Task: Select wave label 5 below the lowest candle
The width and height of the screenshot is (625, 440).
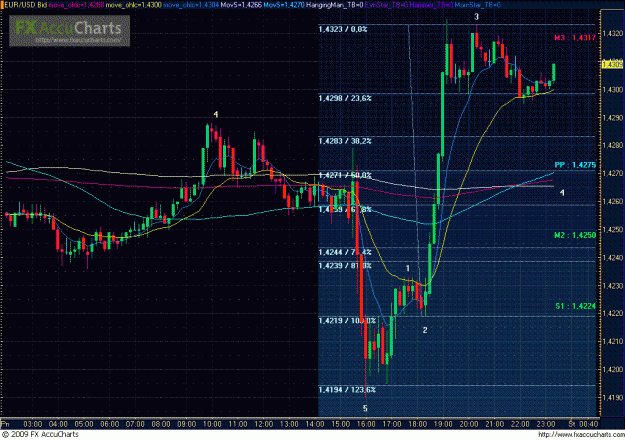Action: (365, 408)
